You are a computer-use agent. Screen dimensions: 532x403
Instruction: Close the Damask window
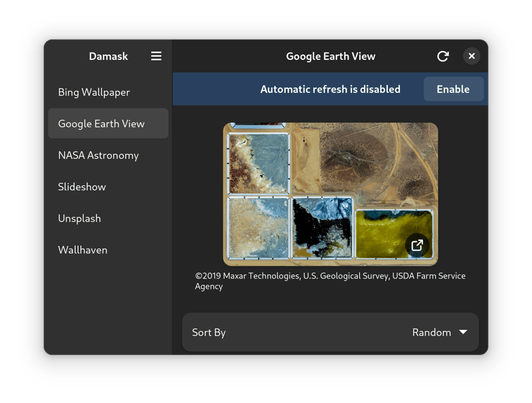click(x=471, y=56)
